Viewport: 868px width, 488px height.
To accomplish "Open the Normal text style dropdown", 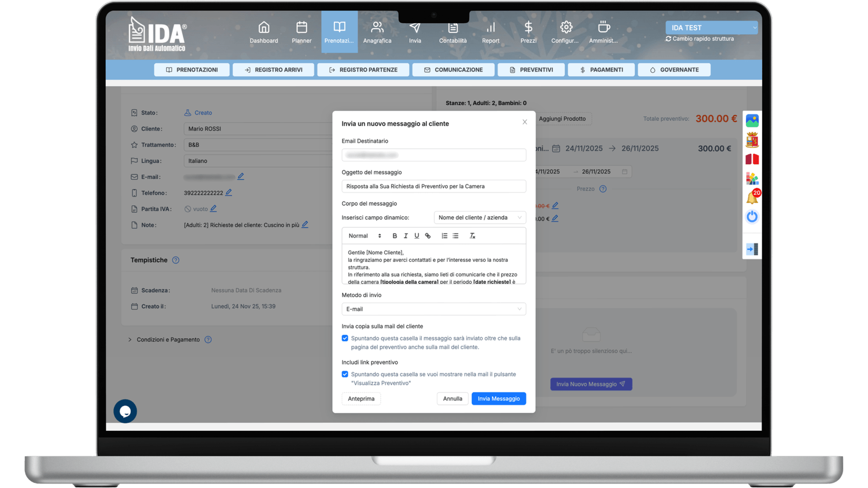I will pyautogui.click(x=365, y=236).
